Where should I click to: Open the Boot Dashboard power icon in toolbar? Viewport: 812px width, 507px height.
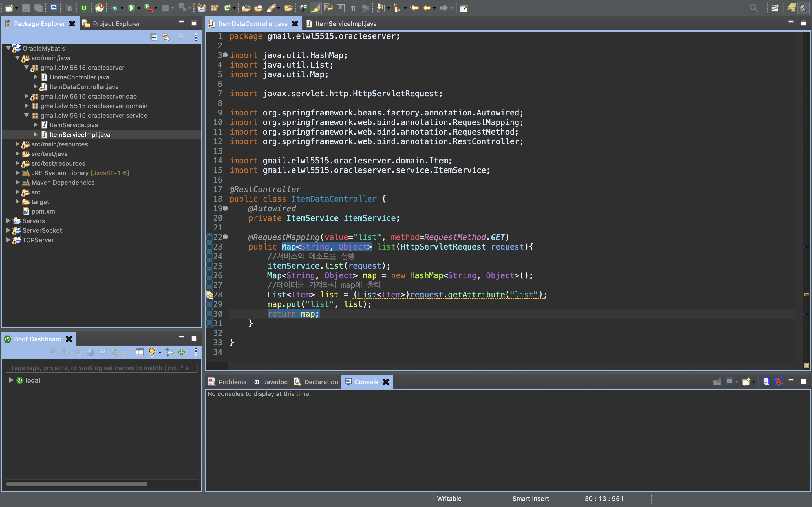(84, 8)
